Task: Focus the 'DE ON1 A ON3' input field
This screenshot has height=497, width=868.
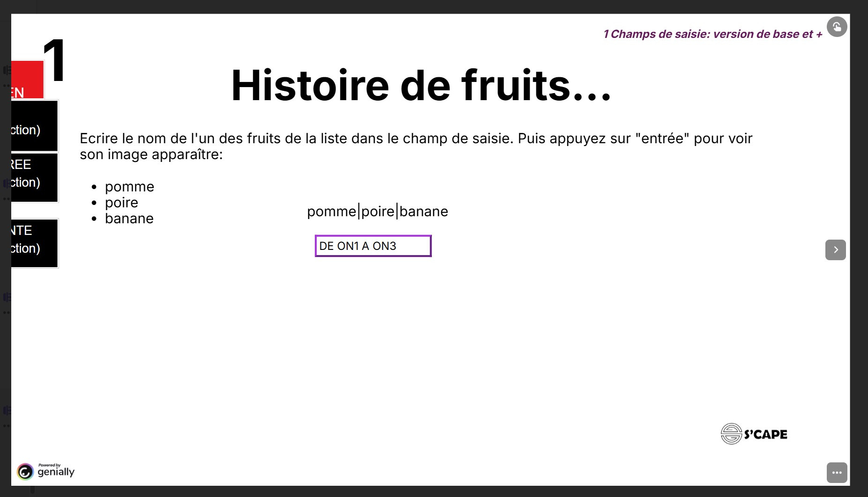Action: click(373, 246)
